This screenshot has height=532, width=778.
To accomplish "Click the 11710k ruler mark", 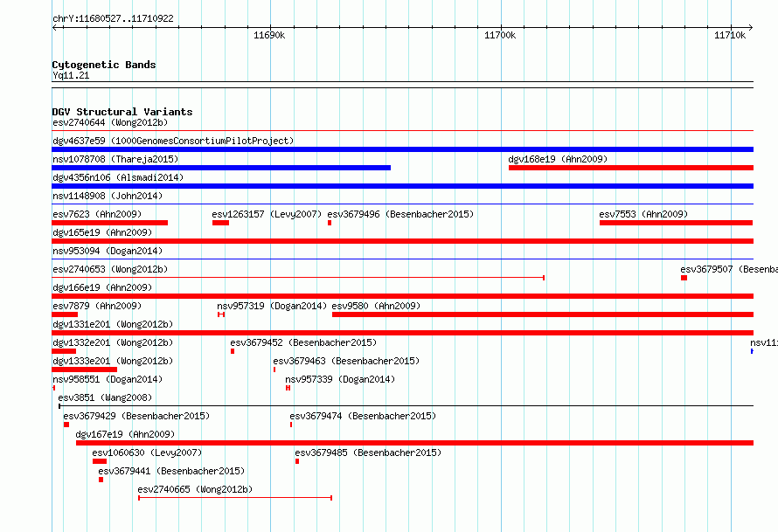I will pos(730,35).
